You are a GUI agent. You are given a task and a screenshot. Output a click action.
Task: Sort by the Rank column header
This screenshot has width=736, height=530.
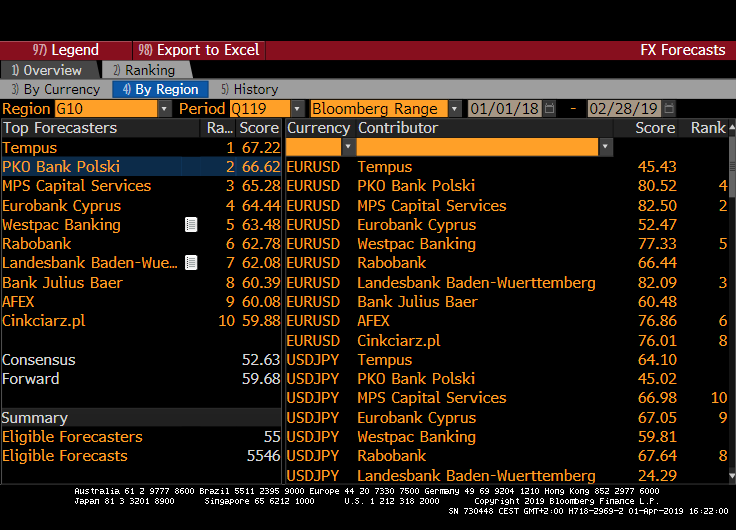pyautogui.click(x=708, y=128)
